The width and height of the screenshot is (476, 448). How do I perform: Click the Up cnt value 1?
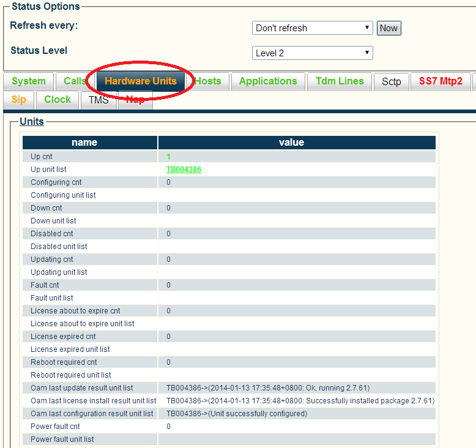[168, 157]
